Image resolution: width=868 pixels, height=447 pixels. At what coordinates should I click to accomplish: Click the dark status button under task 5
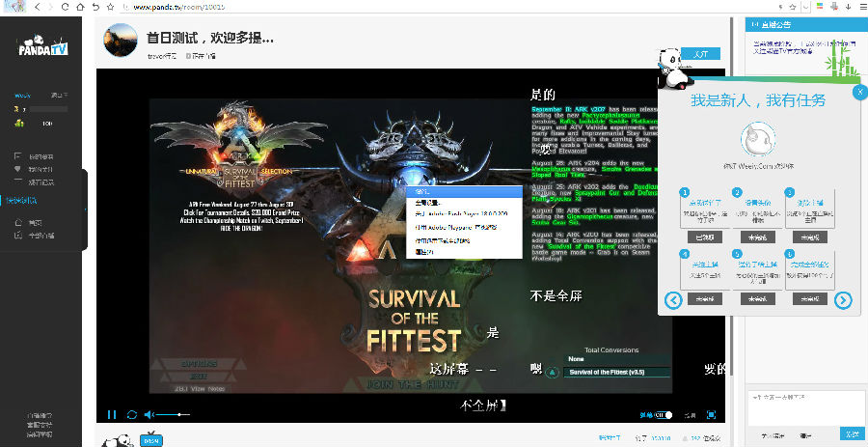[x=757, y=298]
